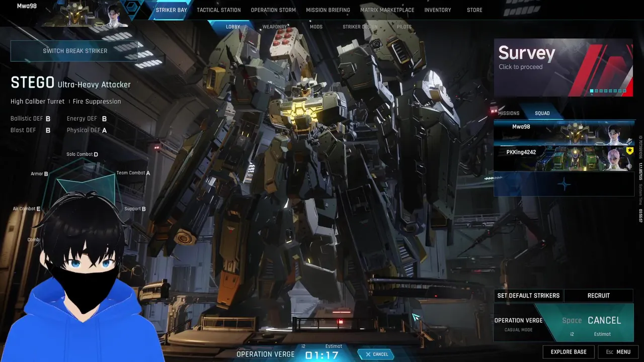Screen dimensions: 644x362
Task: Click the Mwa98 player profile name
Action: pyautogui.click(x=27, y=7)
